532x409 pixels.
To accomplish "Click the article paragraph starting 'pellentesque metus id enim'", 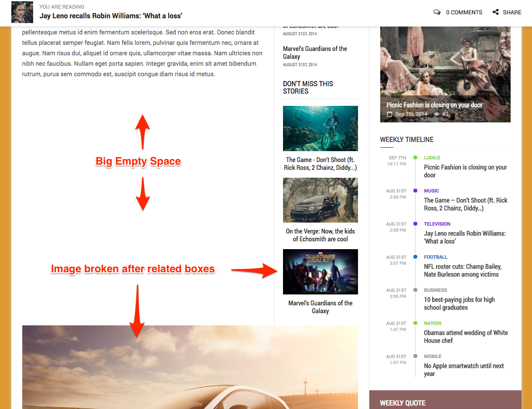I will pos(143,53).
